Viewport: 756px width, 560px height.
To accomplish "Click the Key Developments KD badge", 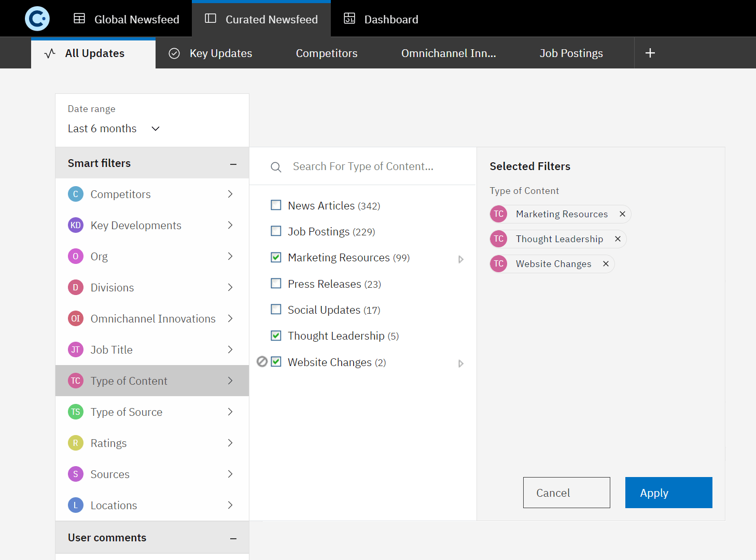I will tap(76, 225).
